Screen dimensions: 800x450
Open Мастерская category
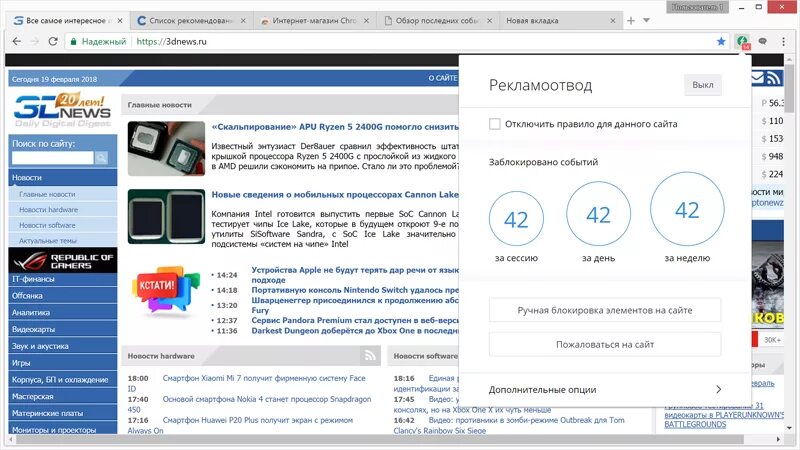(x=62, y=396)
